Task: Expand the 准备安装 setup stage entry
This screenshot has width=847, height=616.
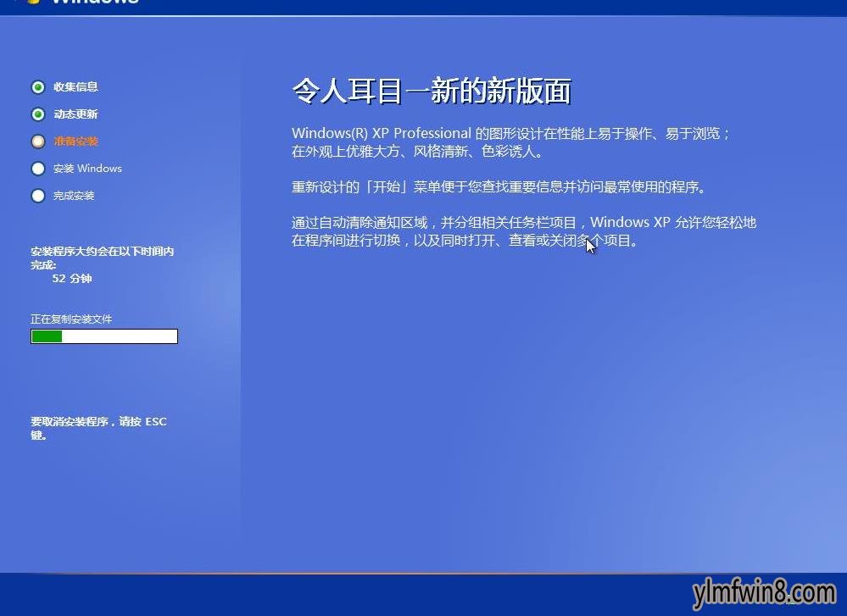Action: click(x=74, y=141)
